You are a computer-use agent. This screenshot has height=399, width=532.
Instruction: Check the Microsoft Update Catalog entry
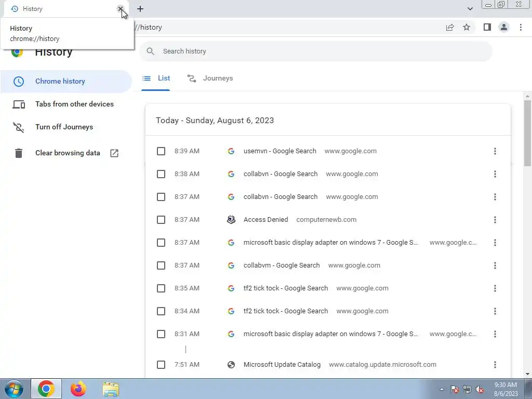pos(161,365)
